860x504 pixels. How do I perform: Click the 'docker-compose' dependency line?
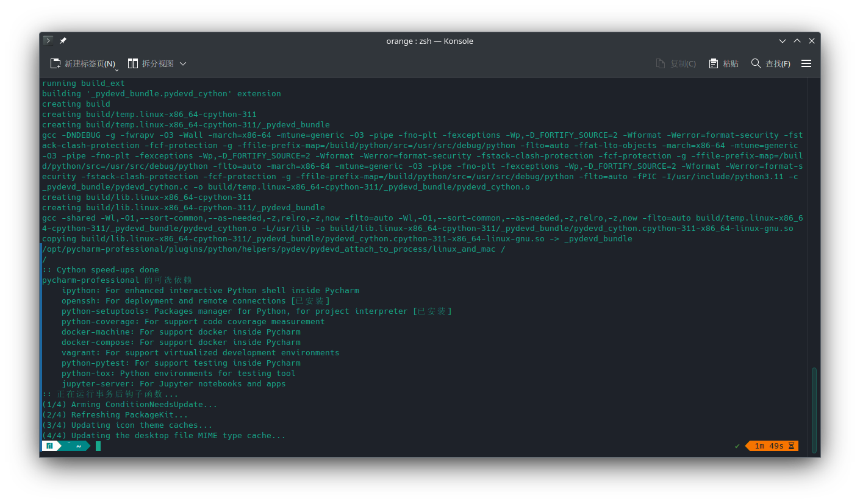181,343
